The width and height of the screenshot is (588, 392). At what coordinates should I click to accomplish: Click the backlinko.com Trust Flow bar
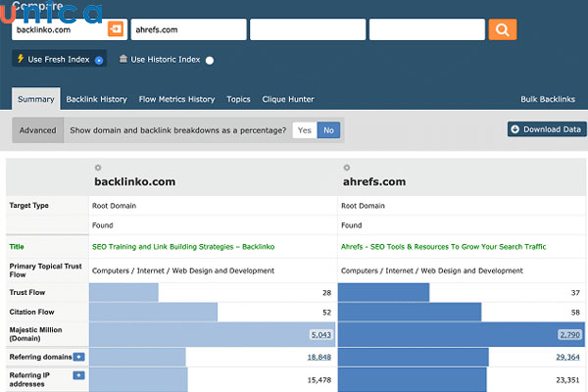tap(123, 292)
